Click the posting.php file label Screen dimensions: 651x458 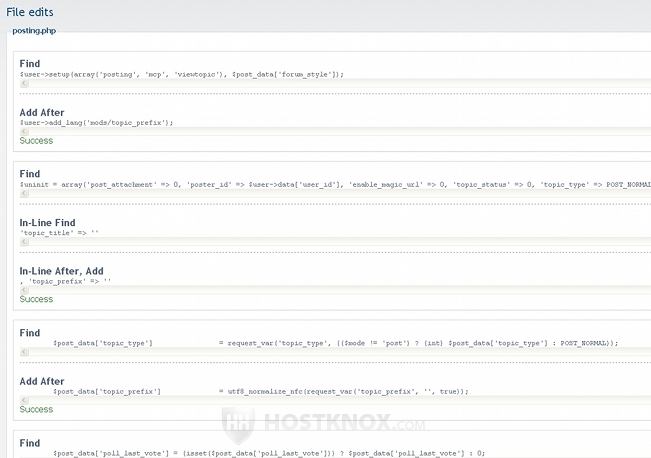34,31
